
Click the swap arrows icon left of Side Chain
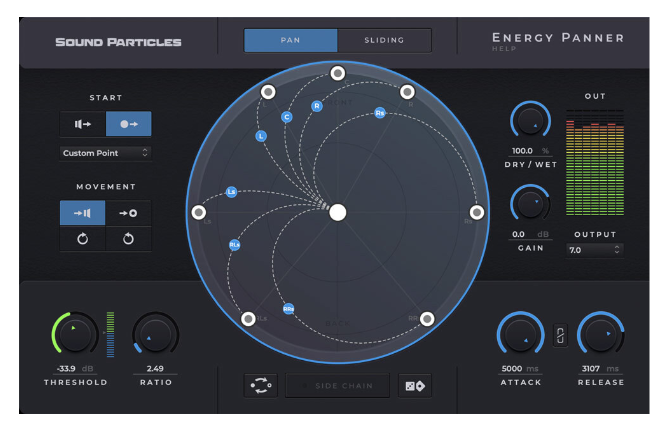click(x=261, y=386)
